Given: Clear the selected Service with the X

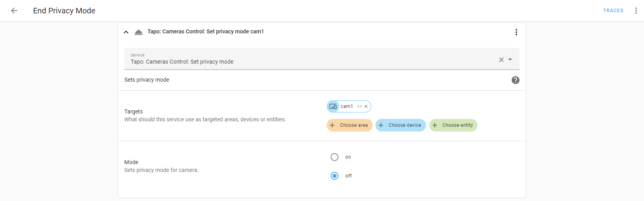Looking at the screenshot, I should point(501,60).
